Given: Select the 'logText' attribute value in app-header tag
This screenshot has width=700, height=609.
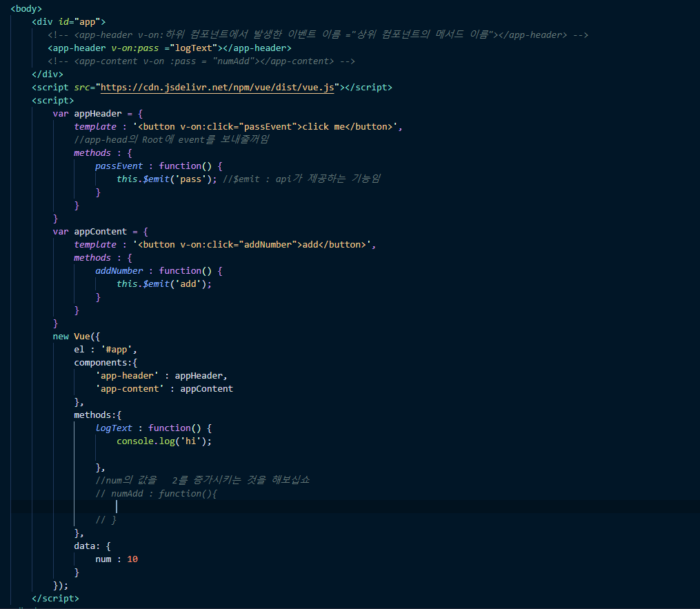Looking at the screenshot, I should coord(193,48).
